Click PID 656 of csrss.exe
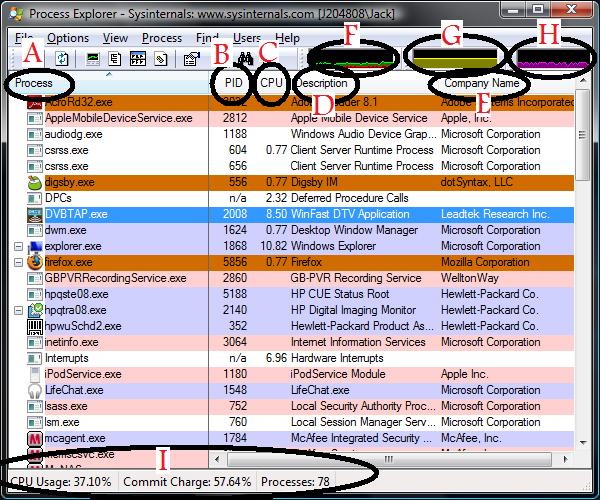This screenshot has width=600, height=500. coord(238,166)
